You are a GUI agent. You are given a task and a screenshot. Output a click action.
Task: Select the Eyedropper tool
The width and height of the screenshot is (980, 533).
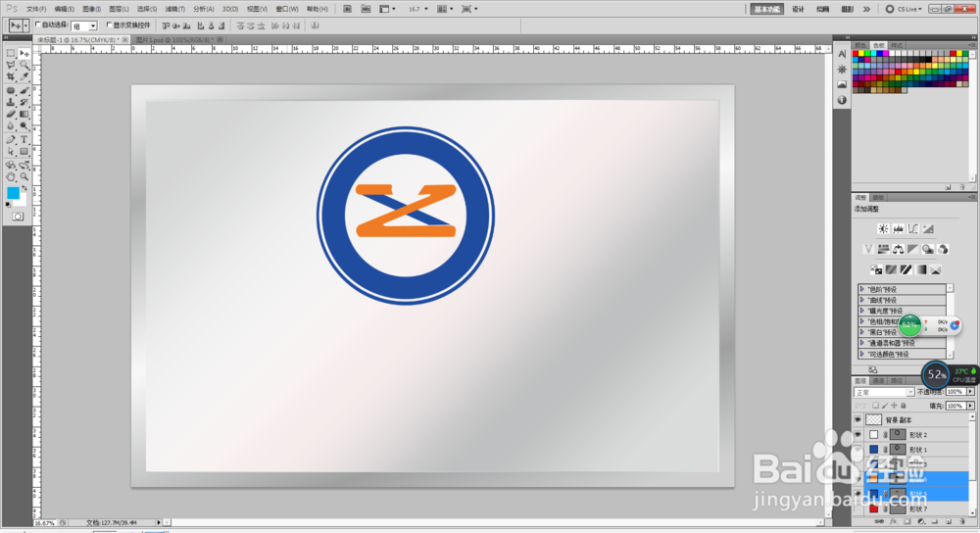pyautogui.click(x=24, y=76)
